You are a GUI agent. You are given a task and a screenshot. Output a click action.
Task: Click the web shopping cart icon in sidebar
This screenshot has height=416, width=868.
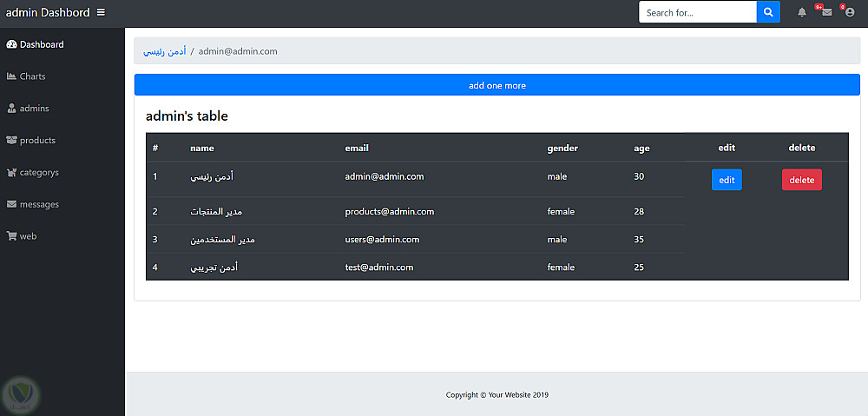pos(11,236)
